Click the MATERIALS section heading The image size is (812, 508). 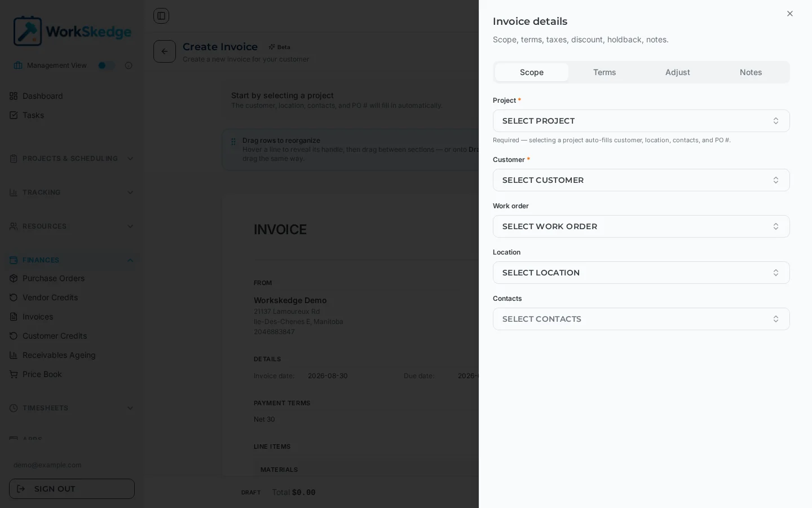click(279, 470)
